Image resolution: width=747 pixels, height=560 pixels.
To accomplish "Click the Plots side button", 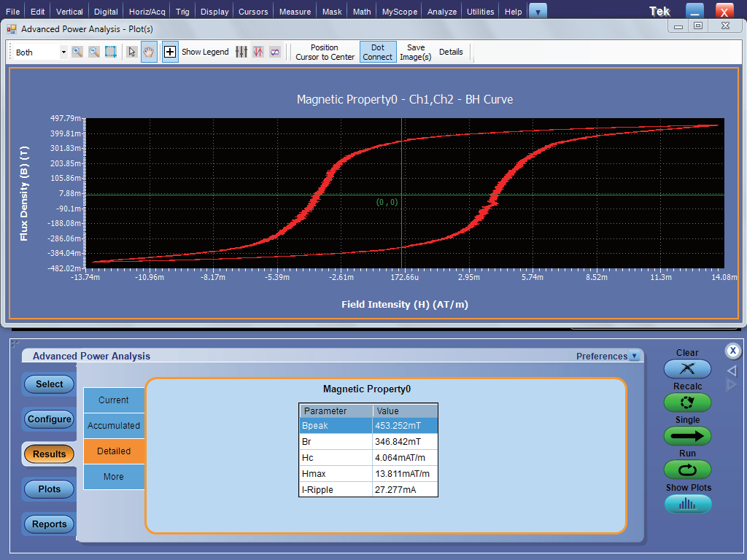I will pos(49,489).
